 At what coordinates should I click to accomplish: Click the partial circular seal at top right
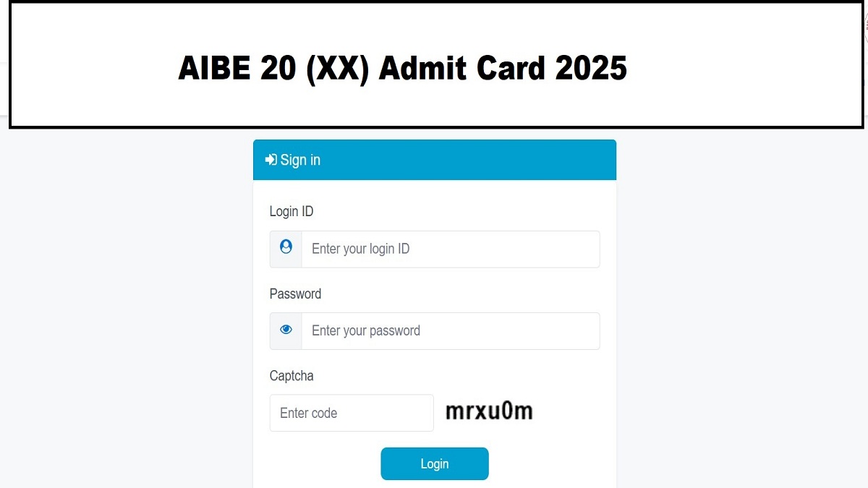tap(864, 25)
